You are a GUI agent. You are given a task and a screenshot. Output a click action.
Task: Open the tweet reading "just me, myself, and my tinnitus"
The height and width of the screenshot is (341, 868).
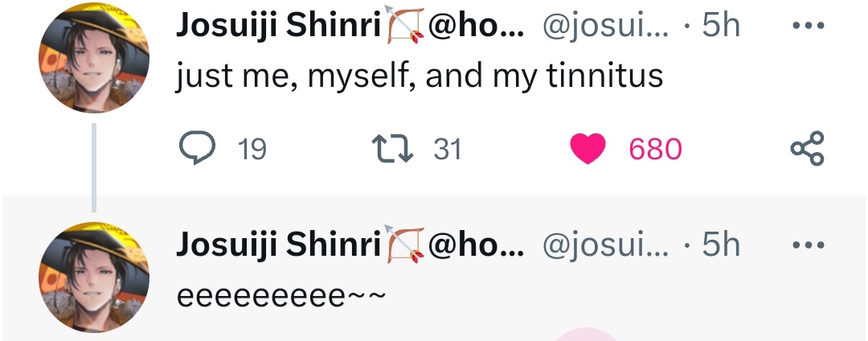420,76
